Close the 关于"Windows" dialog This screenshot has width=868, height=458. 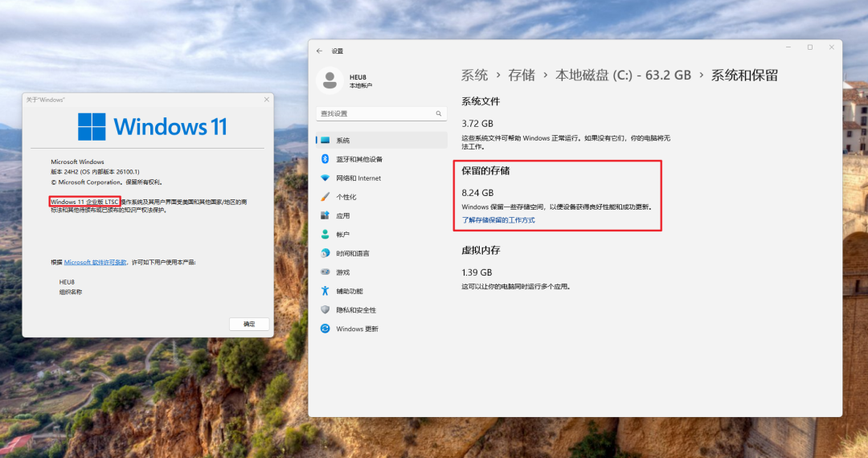point(266,100)
